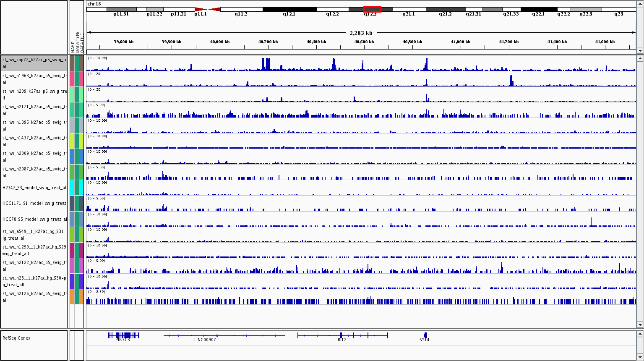The width and height of the screenshot is (644, 361).
Task: Click the red centromere marker on the ideogram
Action: pos(208,9)
